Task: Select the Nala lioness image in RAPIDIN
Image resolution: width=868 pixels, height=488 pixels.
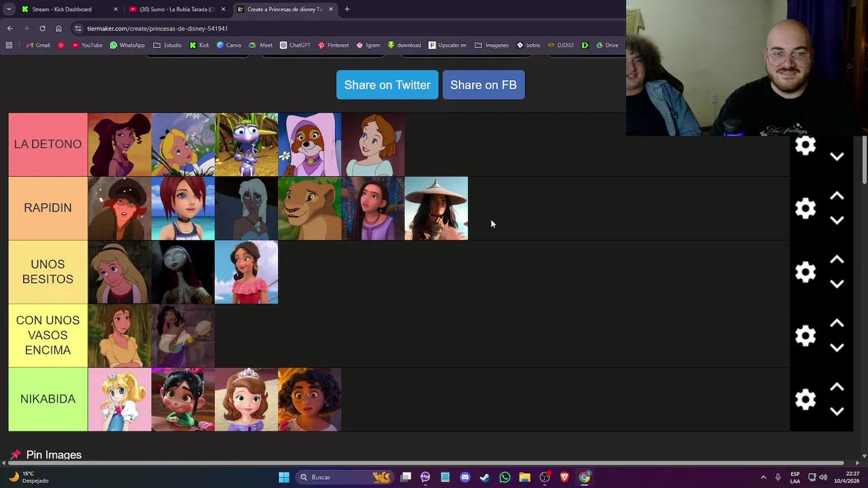Action: coord(310,208)
